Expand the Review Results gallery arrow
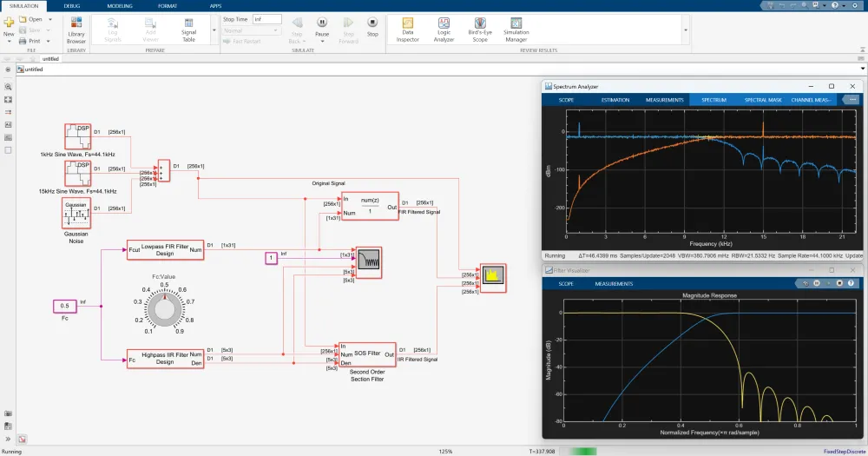The height and width of the screenshot is (456, 868). tap(686, 30)
